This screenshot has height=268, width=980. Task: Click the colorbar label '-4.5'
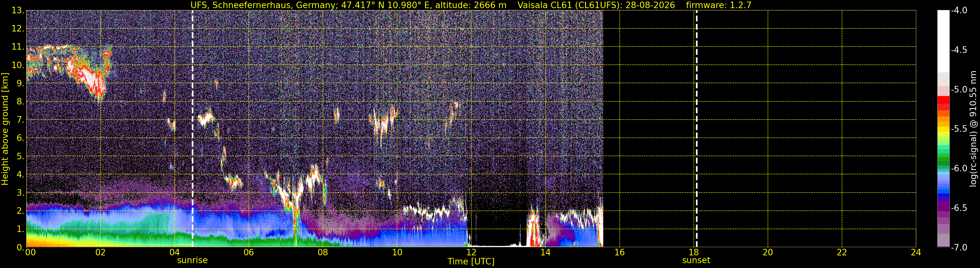tap(959, 50)
